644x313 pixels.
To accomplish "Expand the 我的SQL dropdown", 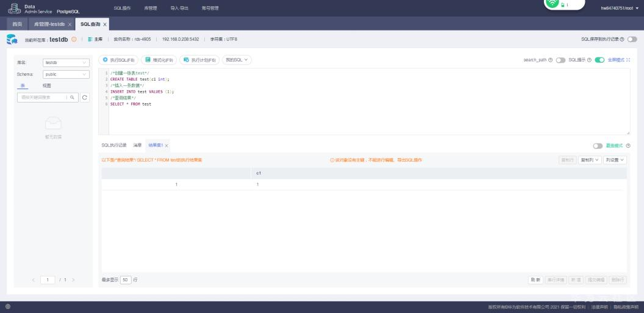I will (237, 60).
